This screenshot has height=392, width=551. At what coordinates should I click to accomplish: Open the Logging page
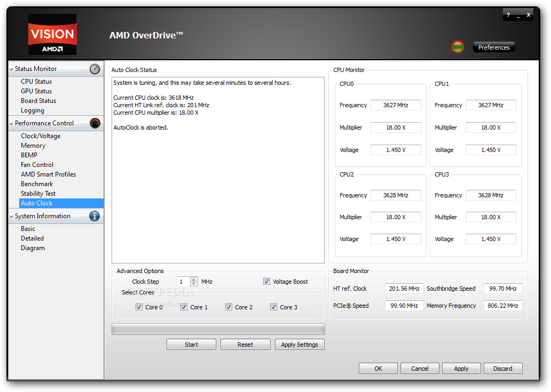tap(33, 110)
